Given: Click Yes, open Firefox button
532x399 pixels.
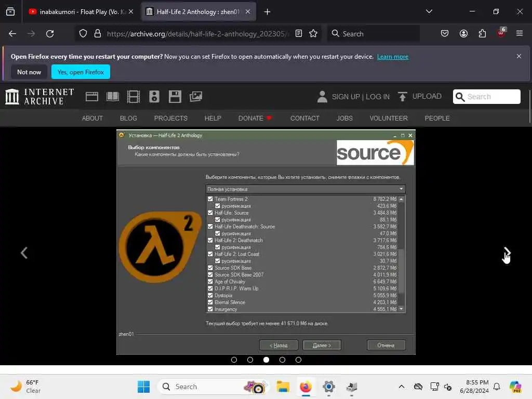Looking at the screenshot, I should [x=81, y=72].
